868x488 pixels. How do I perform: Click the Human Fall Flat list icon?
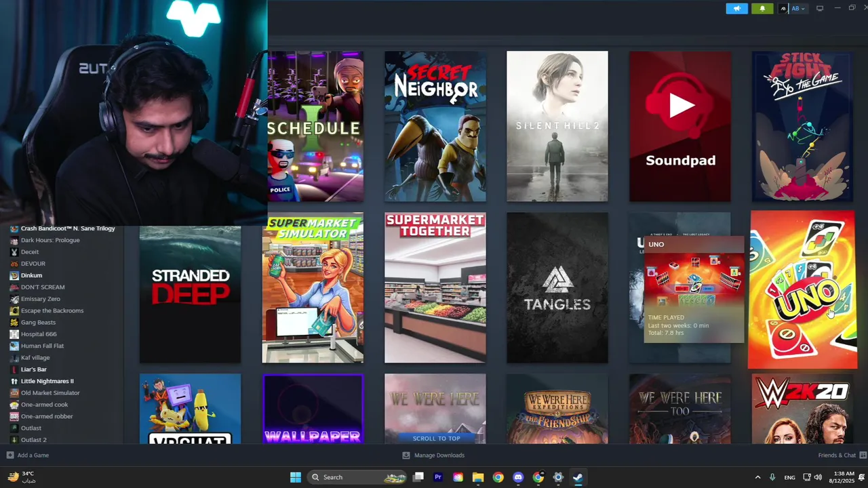(14, 346)
